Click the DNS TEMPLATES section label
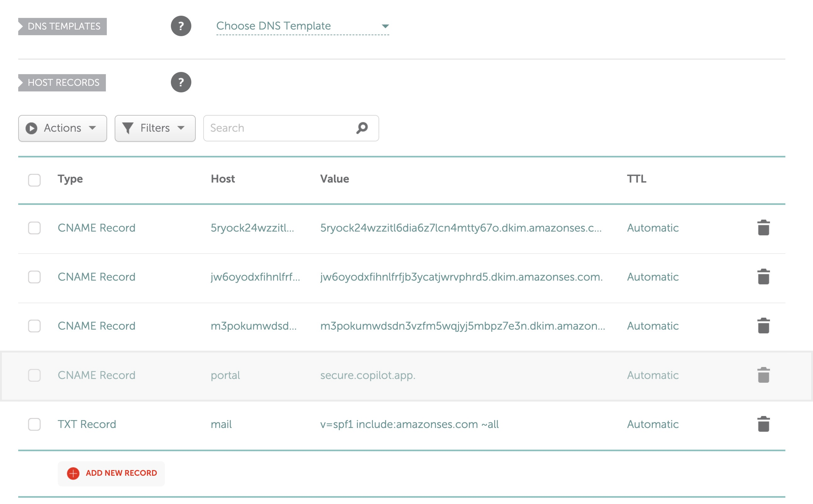The image size is (813, 504). click(x=63, y=26)
